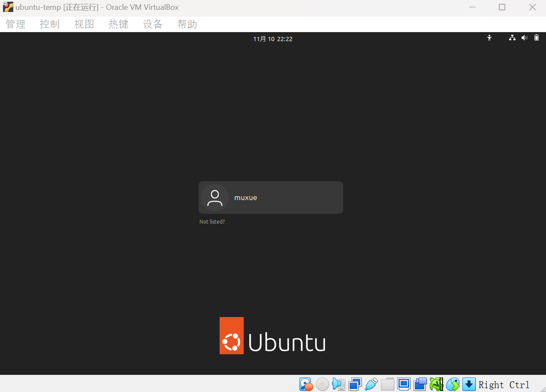This screenshot has height=392, width=546.
Task: Click the keyboard capture arrow icon
Action: click(469, 384)
